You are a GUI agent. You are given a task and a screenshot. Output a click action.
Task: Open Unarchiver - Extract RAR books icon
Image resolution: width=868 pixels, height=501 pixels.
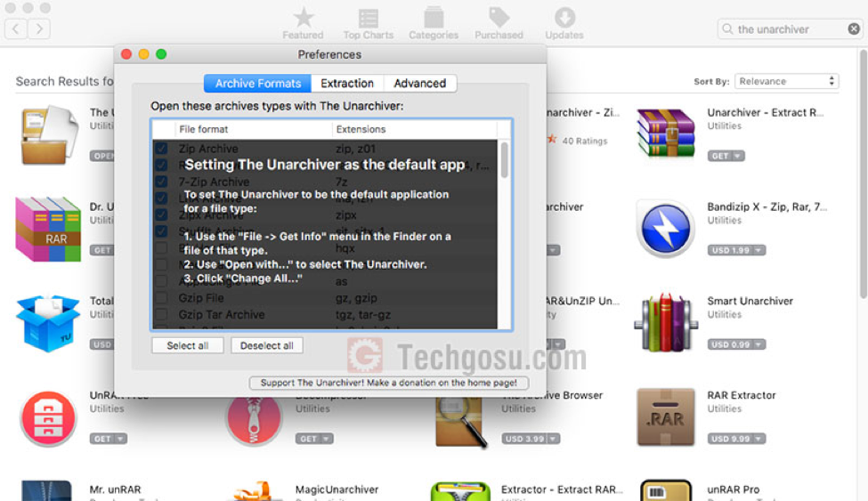(665, 133)
